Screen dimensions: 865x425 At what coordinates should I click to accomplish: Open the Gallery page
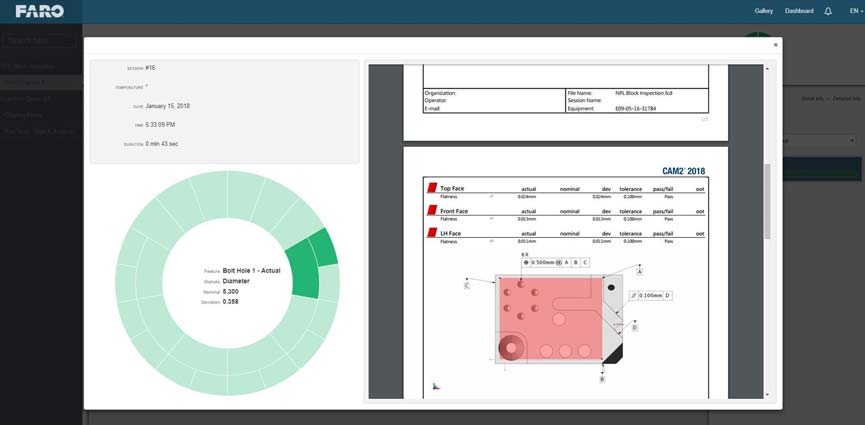click(x=764, y=11)
